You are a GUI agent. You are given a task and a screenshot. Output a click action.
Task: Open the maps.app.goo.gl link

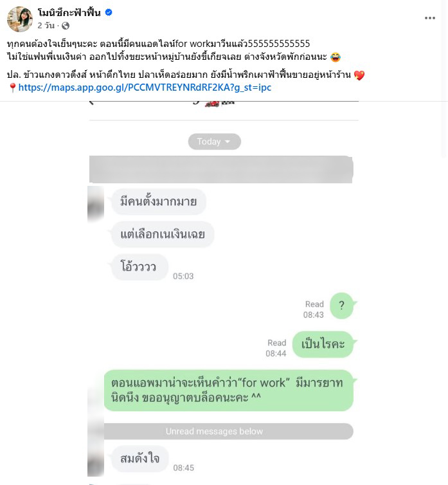point(145,87)
